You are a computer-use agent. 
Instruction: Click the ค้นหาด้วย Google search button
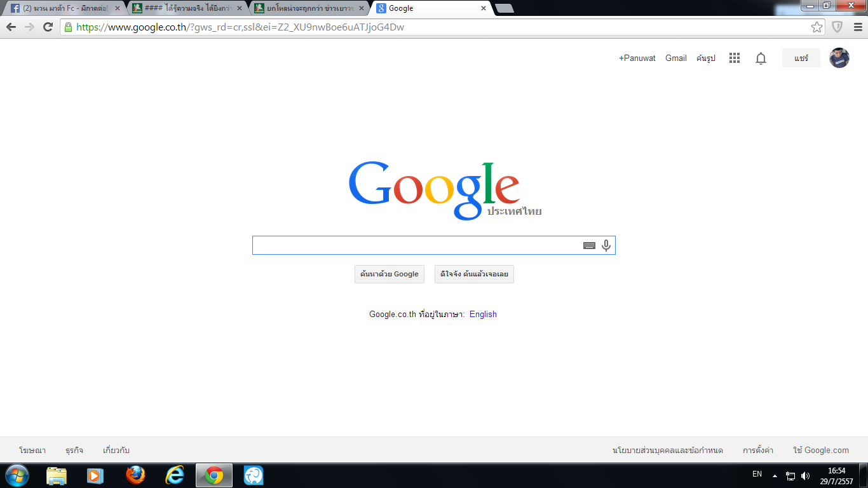point(390,274)
